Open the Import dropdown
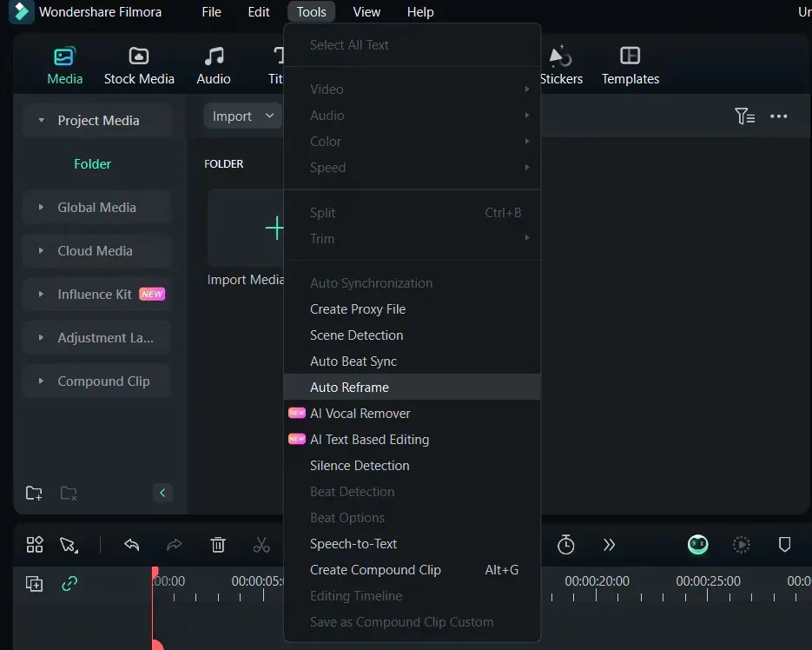The image size is (812, 650). [242, 116]
